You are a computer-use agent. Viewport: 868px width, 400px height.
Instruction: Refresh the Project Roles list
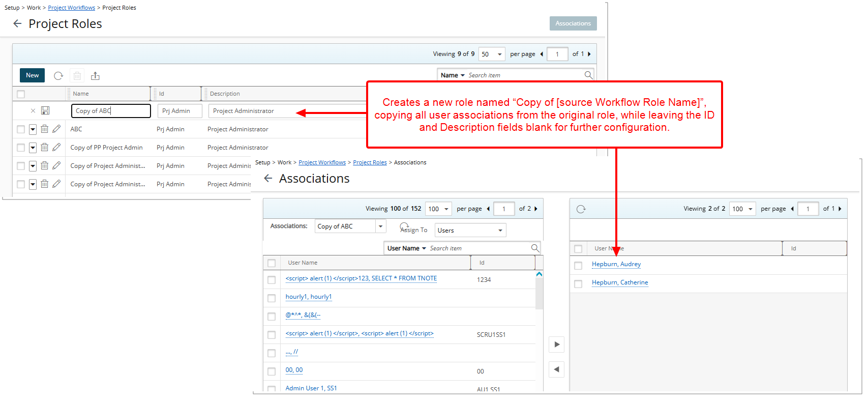[x=58, y=75]
